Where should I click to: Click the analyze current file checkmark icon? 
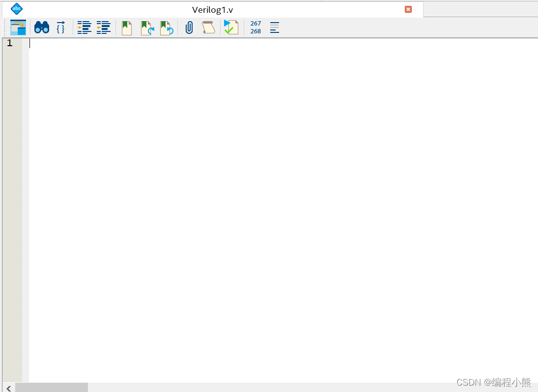point(231,28)
